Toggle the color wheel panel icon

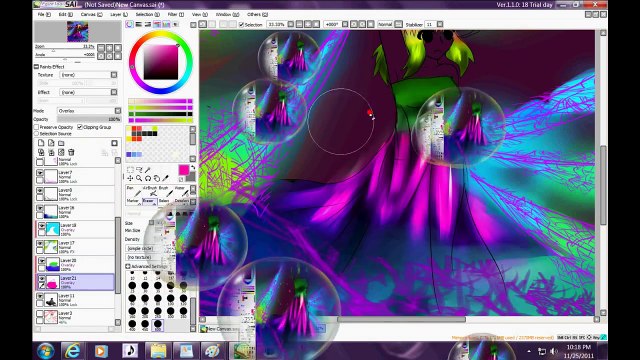[129, 24]
